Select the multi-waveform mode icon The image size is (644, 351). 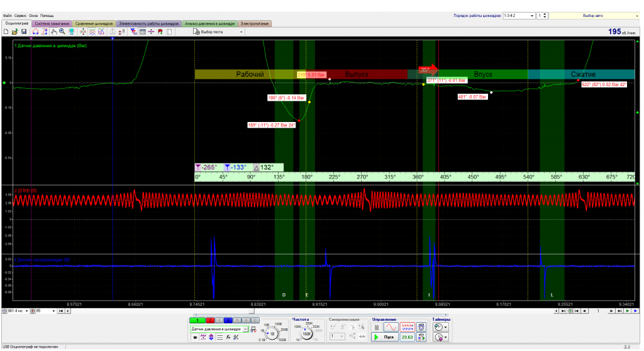407,327
